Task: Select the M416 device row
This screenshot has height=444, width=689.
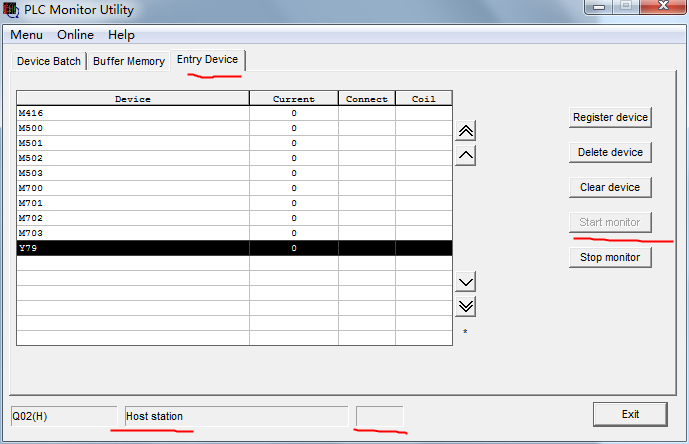Action: click(x=132, y=113)
